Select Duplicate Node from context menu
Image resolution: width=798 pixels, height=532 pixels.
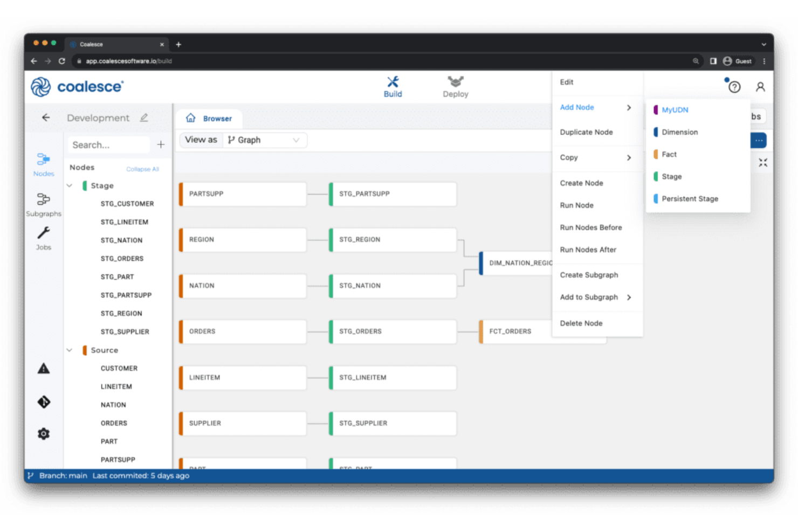pyautogui.click(x=586, y=133)
